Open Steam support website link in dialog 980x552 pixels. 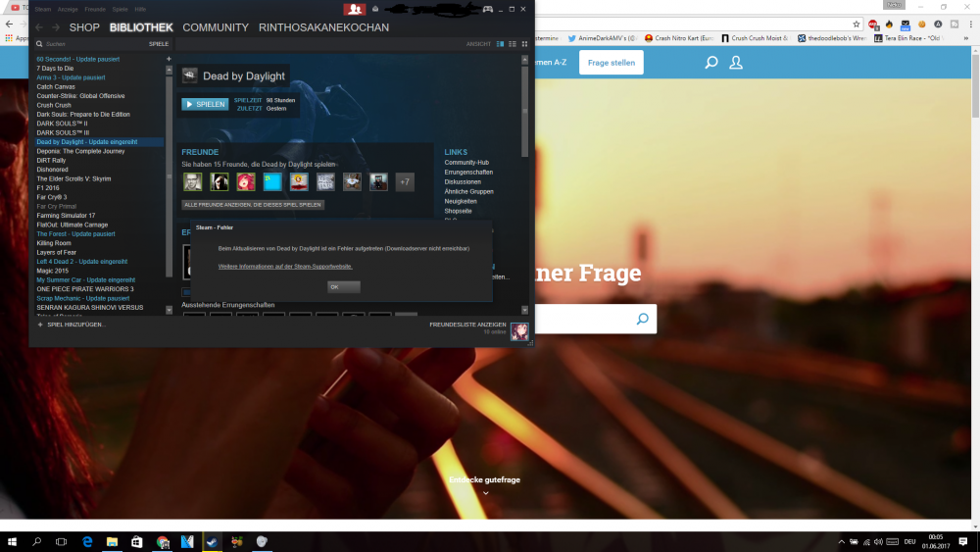(285, 267)
